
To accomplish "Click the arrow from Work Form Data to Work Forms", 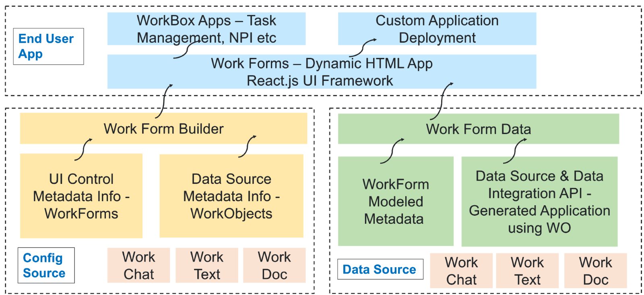I will click(x=442, y=101).
